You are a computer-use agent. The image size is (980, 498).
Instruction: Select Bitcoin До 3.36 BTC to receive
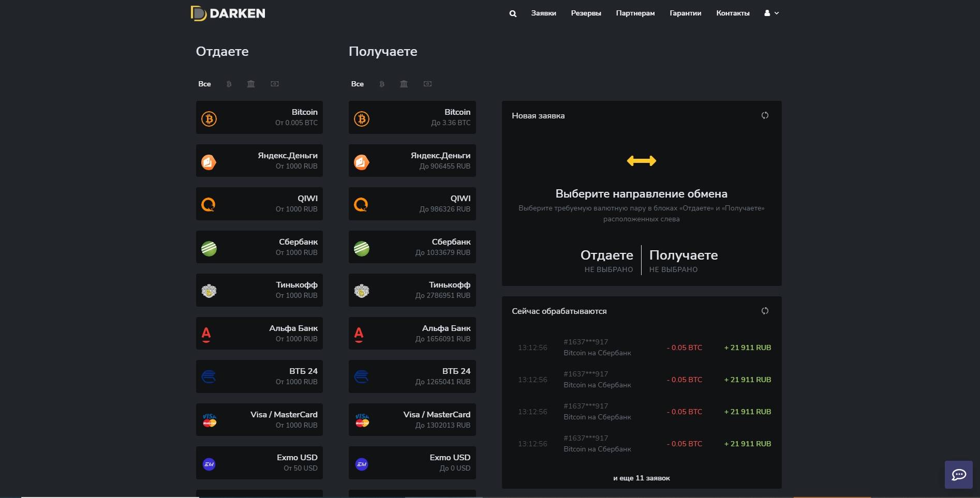pyautogui.click(x=412, y=117)
